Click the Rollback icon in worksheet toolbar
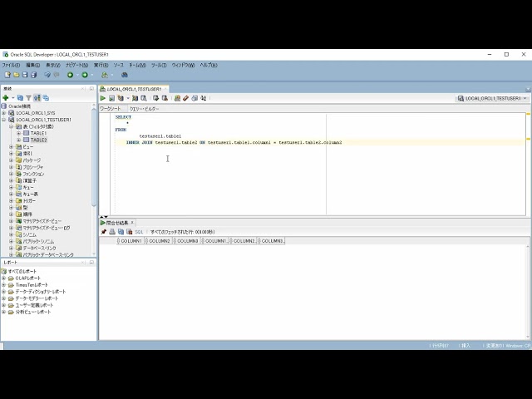This screenshot has height=399, width=532. [165, 98]
